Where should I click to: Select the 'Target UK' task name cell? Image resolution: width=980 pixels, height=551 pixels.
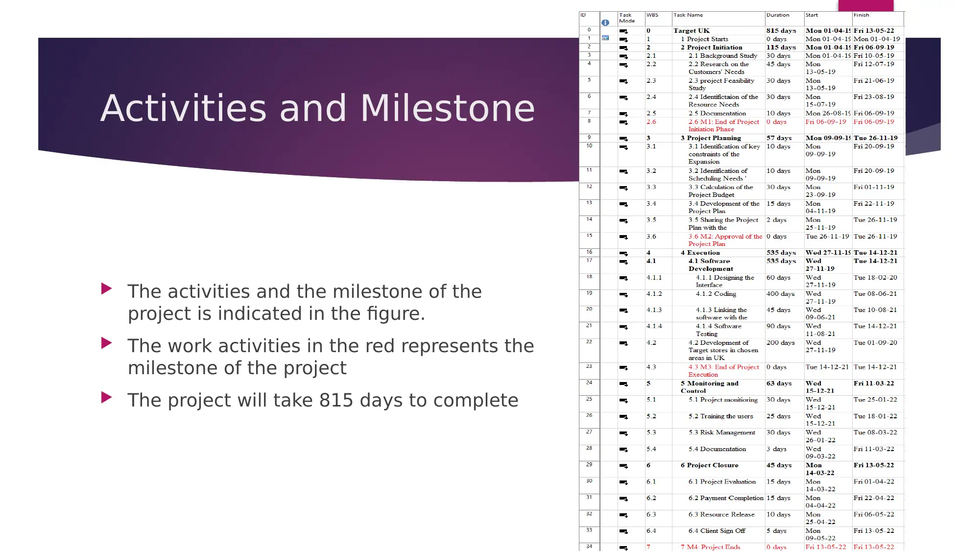(x=718, y=30)
